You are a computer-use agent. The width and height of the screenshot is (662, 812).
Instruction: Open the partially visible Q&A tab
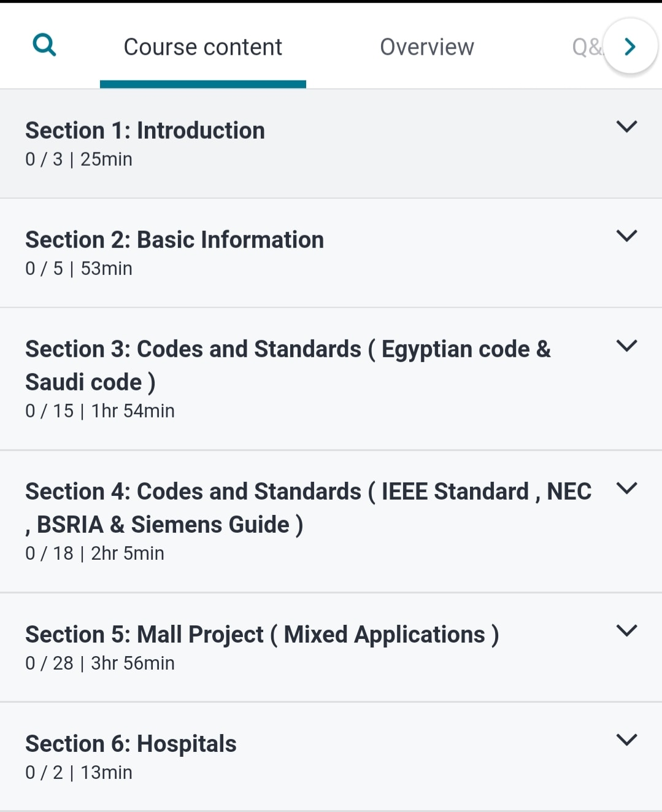click(587, 47)
